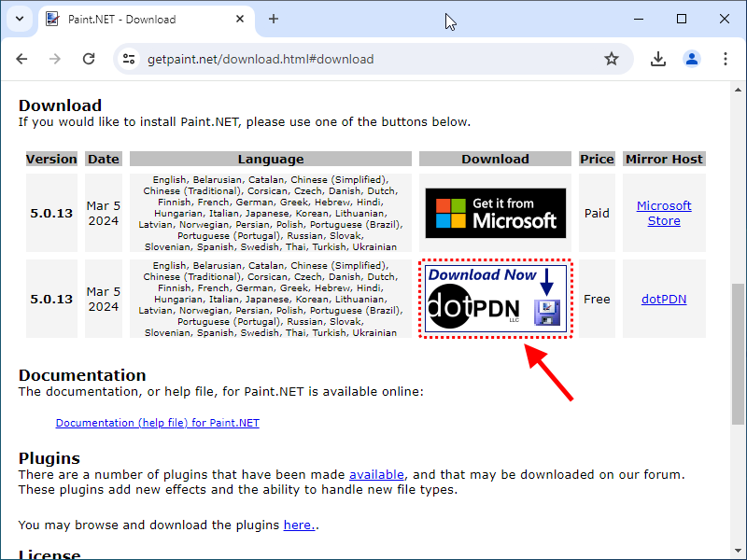Viewport: 747px width, 560px height.
Task: Maximize the browser window
Action: 682,19
